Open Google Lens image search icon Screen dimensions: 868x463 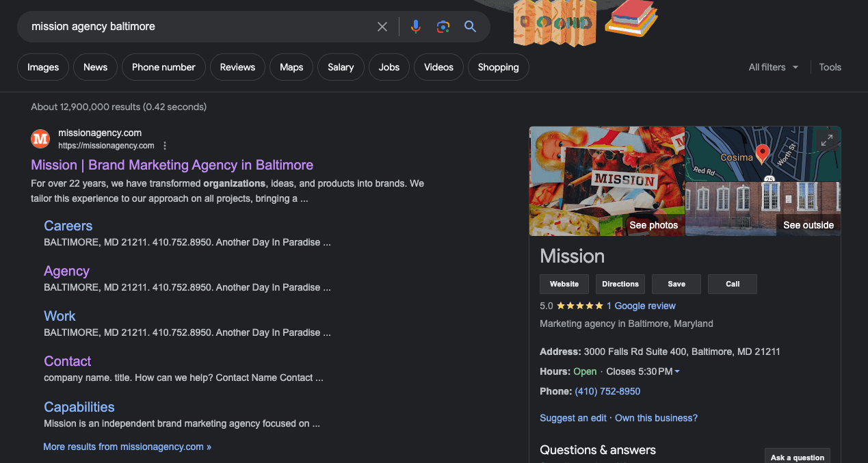pyautogui.click(x=443, y=27)
